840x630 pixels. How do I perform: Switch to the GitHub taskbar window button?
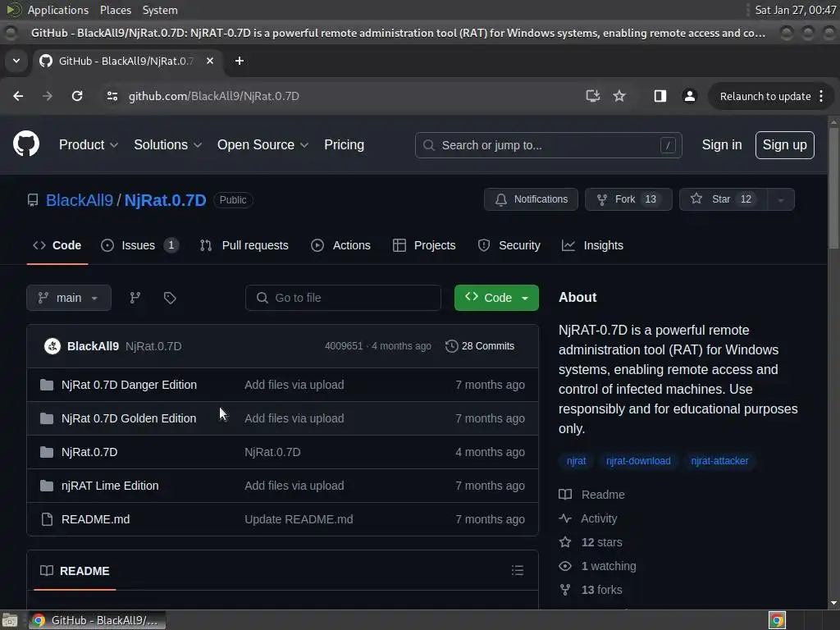(x=97, y=620)
